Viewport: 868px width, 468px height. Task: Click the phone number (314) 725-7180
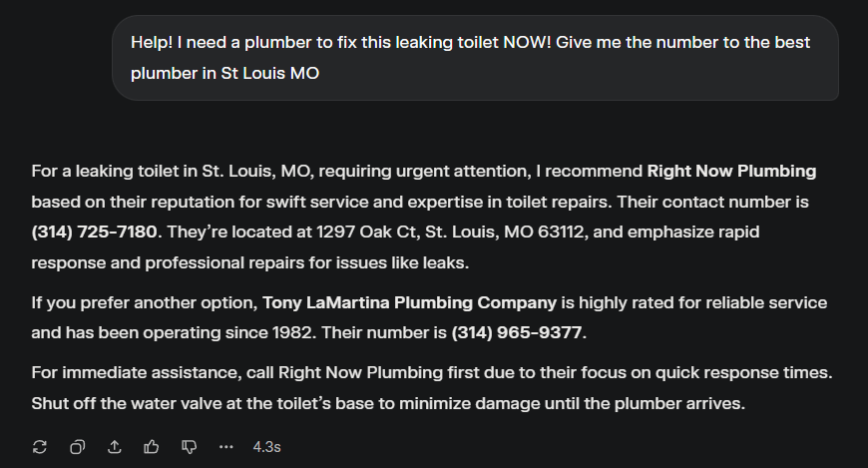click(94, 232)
